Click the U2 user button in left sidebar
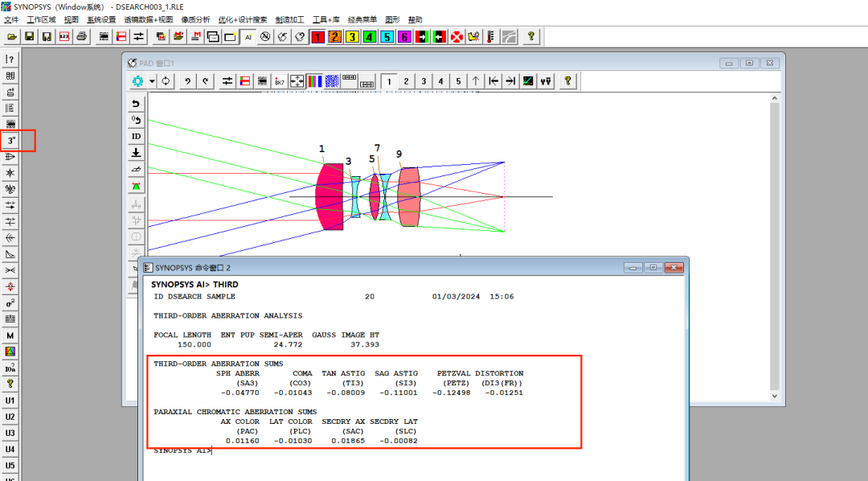 coord(10,417)
